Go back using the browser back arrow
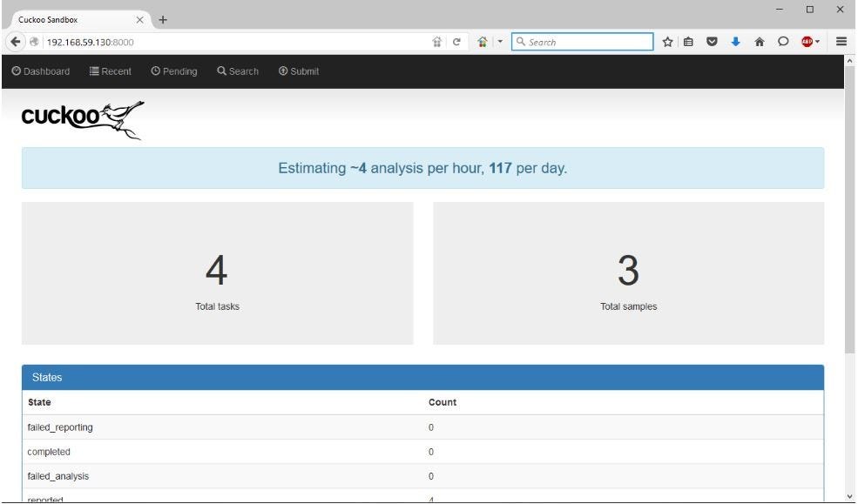The image size is (858, 504). (x=16, y=42)
